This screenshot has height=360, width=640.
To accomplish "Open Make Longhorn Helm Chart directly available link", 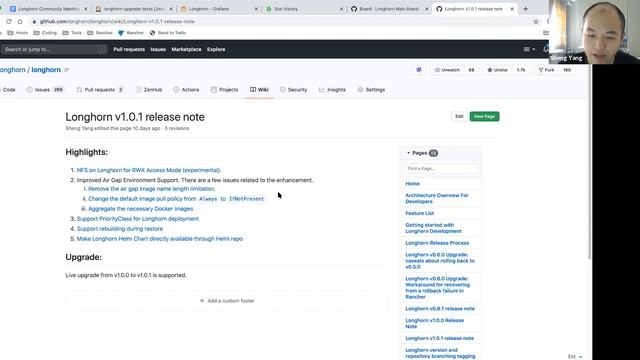I will (160, 239).
